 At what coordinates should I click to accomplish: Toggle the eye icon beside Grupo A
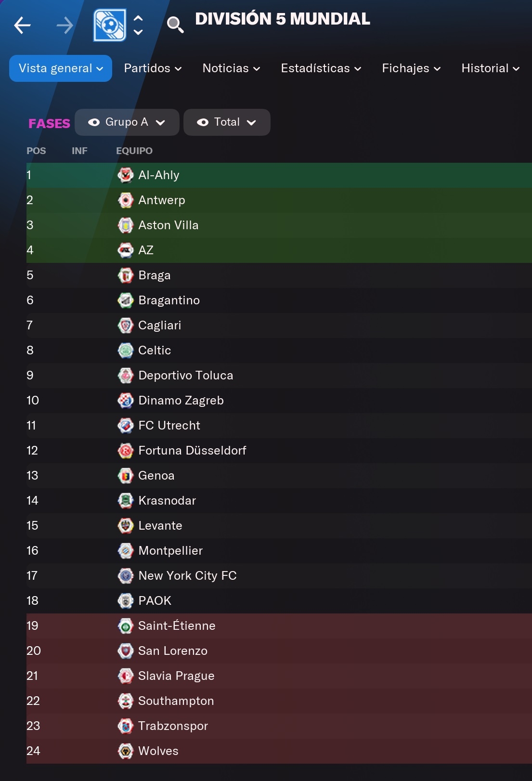pos(94,122)
